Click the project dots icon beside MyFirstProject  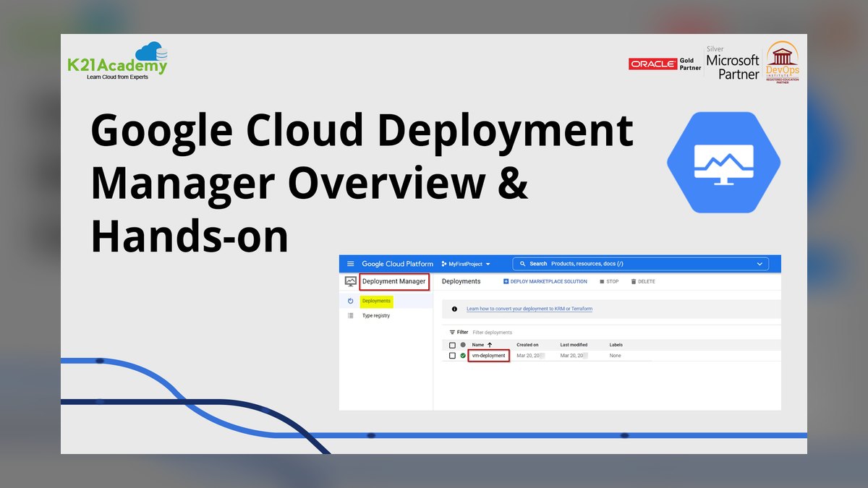coord(444,264)
